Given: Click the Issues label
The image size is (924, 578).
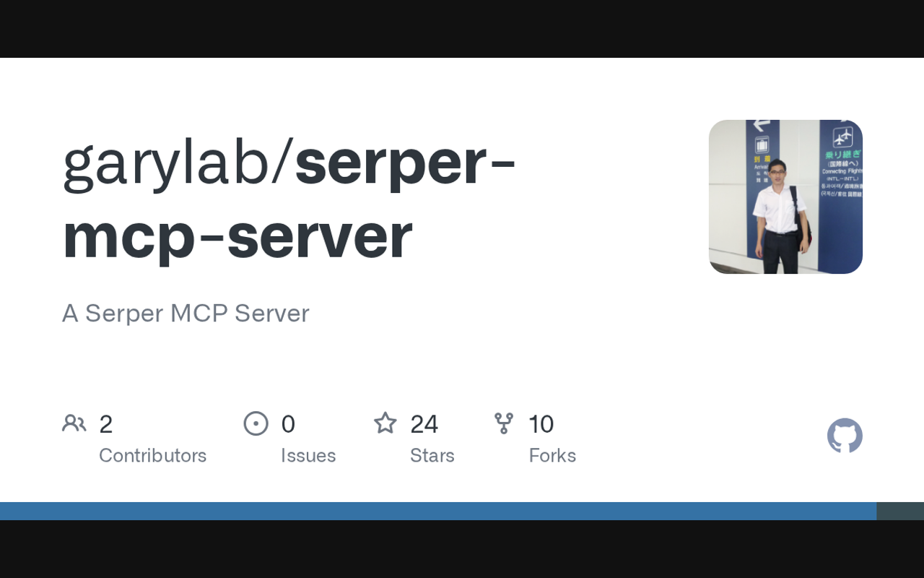Looking at the screenshot, I should (308, 456).
